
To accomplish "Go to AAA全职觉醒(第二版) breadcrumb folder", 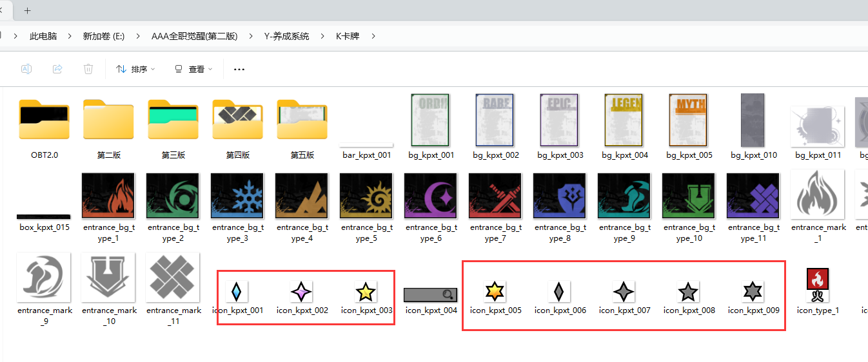I will point(194,37).
